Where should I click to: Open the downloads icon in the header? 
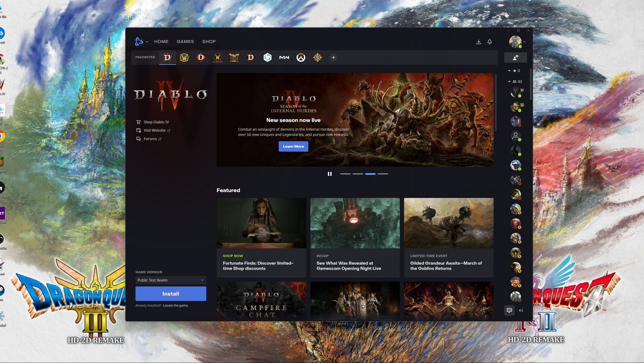coord(478,42)
